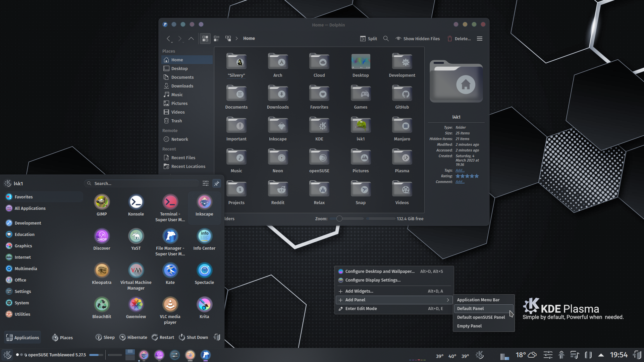Open weather widget showing 18°
Image resolution: width=644 pixels, height=362 pixels.
526,355
